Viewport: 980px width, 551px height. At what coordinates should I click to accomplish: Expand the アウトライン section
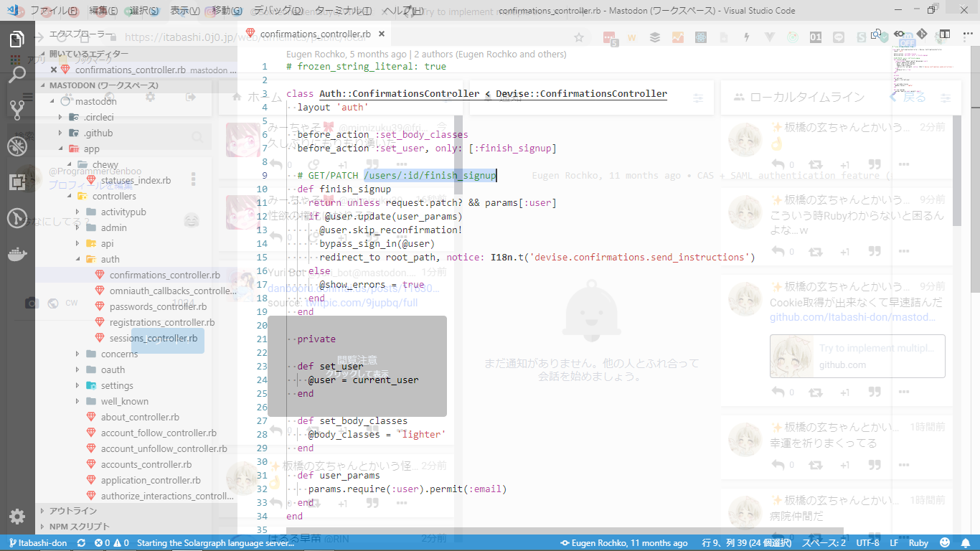pyautogui.click(x=72, y=511)
